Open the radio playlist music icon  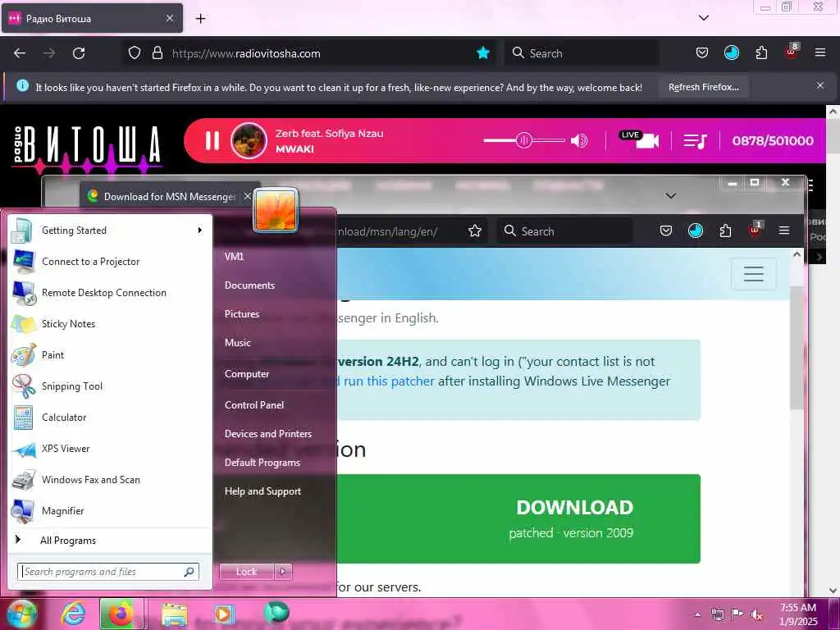pos(695,141)
